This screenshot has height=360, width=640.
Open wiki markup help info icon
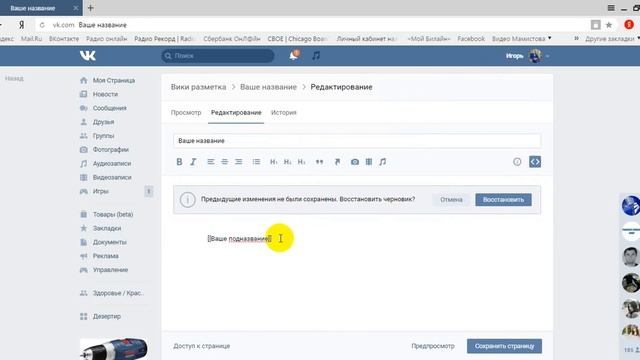tap(517, 162)
